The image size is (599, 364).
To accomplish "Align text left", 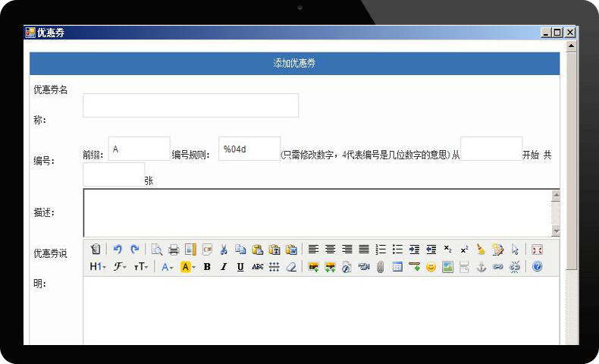I will 313,249.
